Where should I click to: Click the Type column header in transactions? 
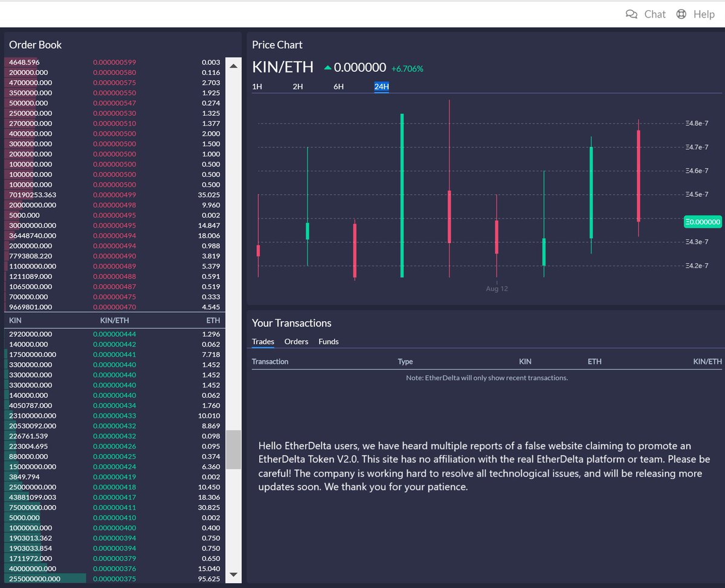coord(405,362)
